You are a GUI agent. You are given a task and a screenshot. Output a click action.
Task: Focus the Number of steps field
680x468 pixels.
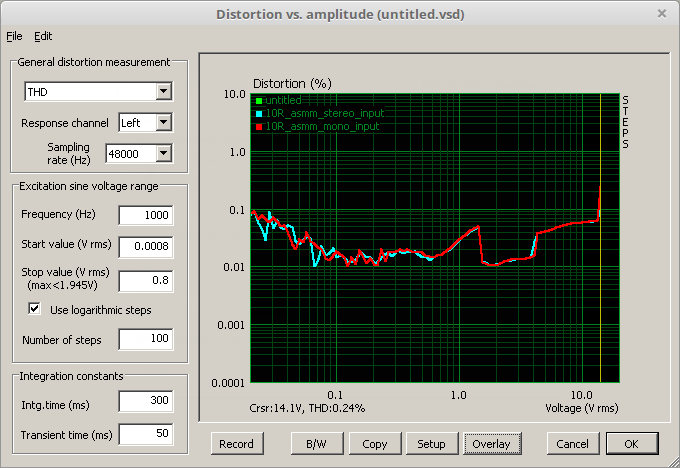coord(145,340)
